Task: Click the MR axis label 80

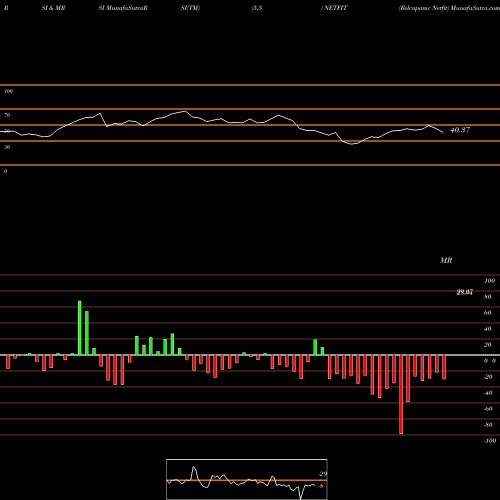Action: [x=488, y=297]
